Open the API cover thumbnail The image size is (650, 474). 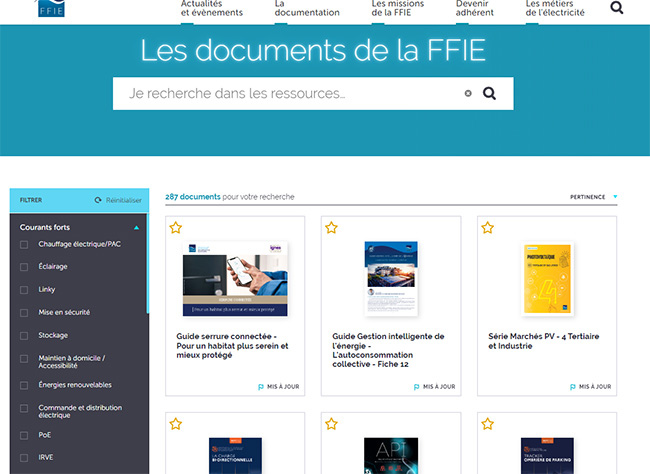click(391, 456)
